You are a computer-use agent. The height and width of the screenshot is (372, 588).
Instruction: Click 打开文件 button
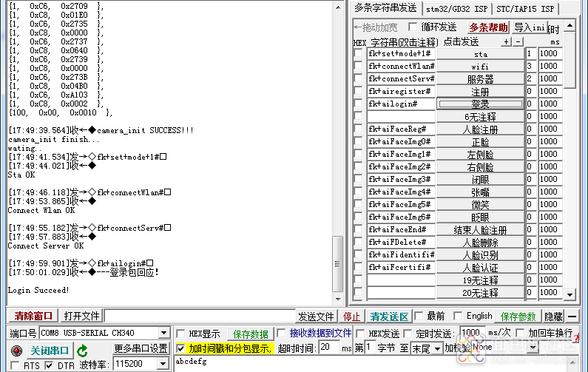[82, 316]
